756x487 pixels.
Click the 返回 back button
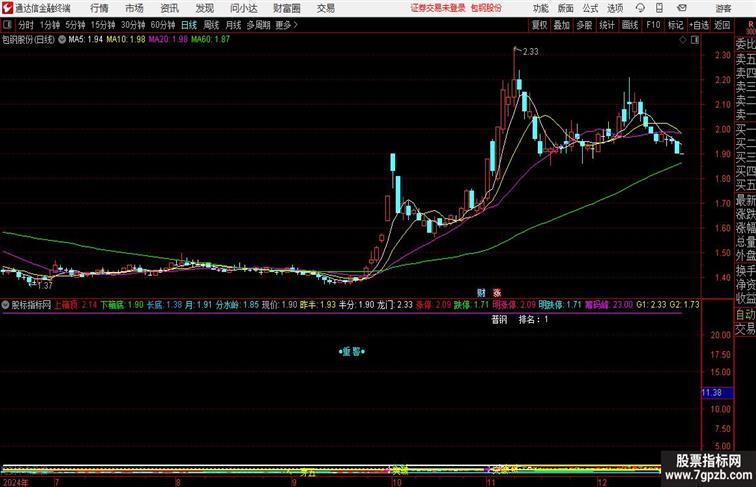[x=722, y=25]
